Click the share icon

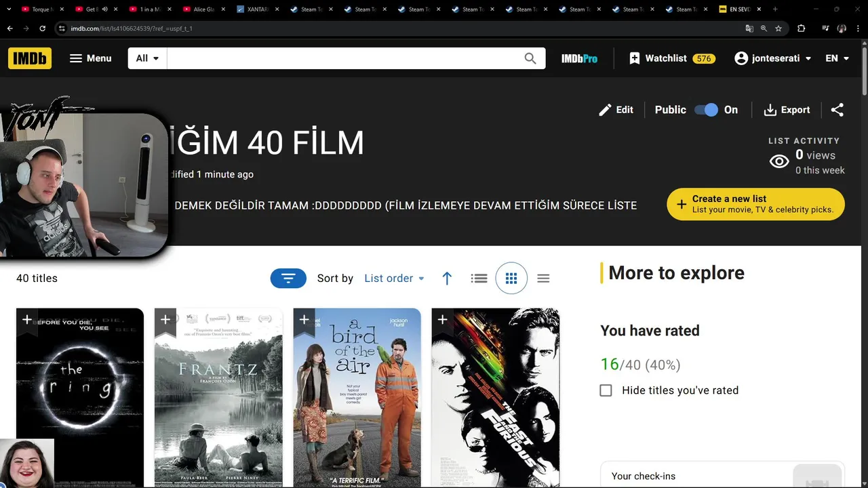[x=837, y=110]
